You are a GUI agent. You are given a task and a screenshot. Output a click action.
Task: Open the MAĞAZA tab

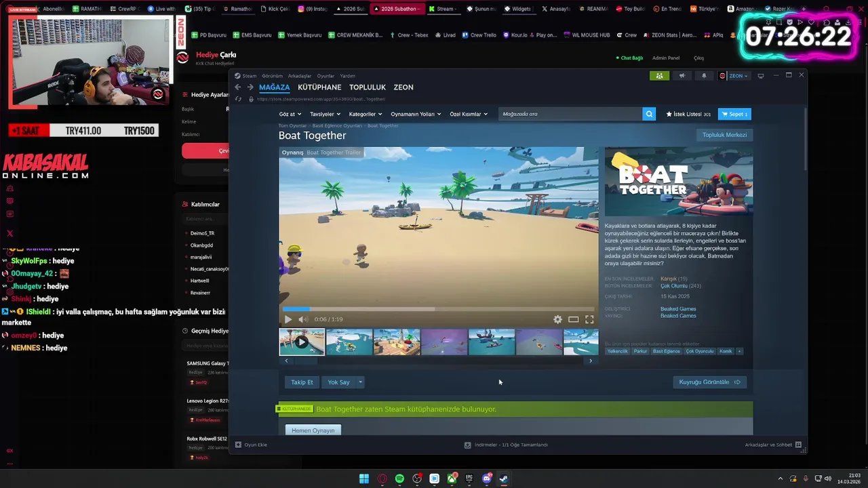click(274, 87)
